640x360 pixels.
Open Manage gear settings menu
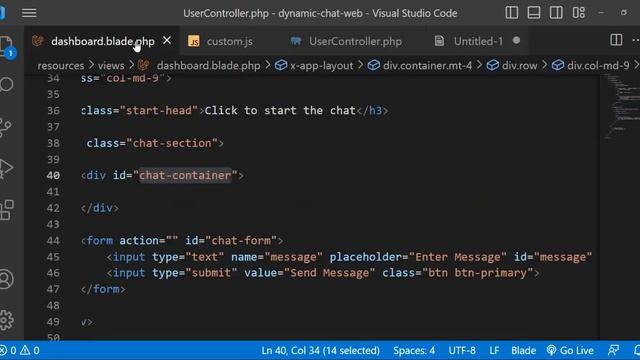pos(7,320)
